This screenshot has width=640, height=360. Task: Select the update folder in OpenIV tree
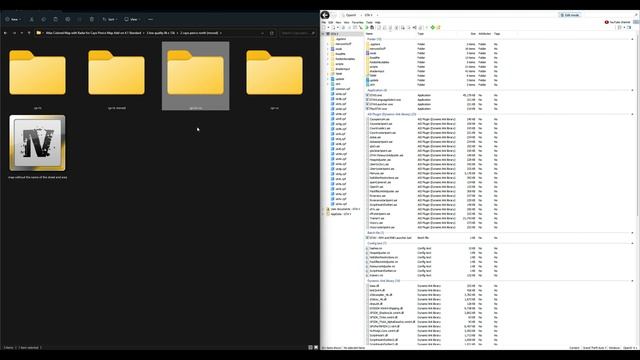[x=340, y=79]
